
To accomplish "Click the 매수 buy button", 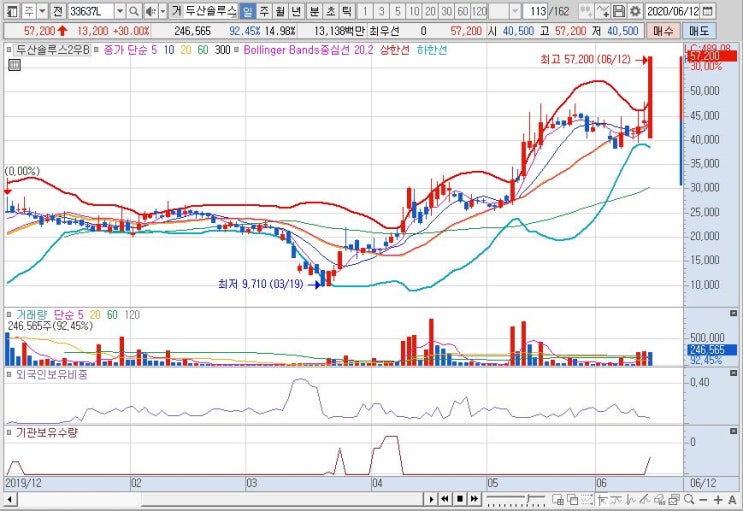I will point(662,31).
